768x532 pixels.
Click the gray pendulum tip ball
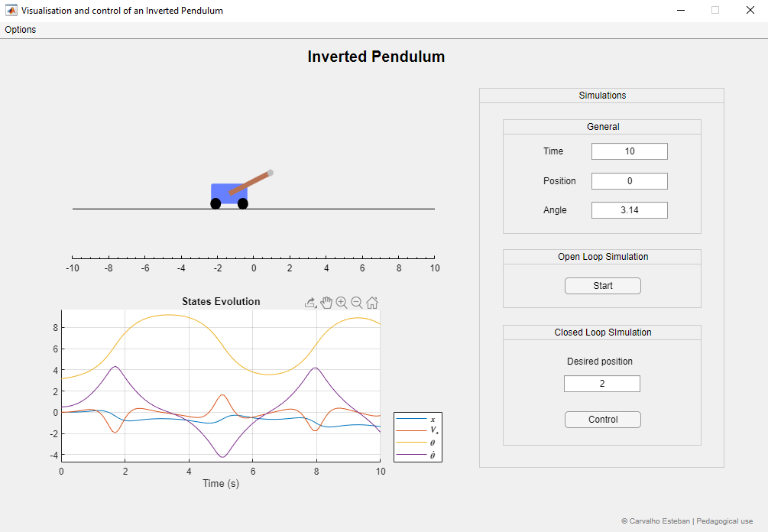271,173
